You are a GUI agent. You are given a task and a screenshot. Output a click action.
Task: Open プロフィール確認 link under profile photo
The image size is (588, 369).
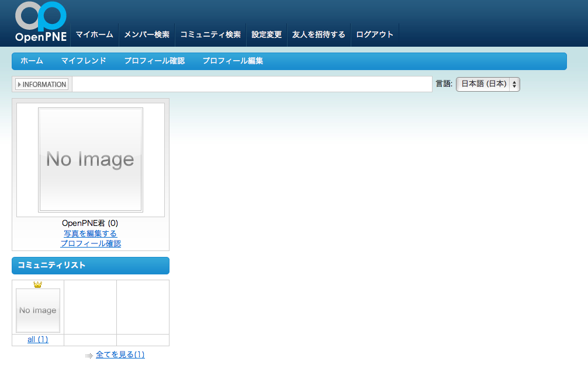91,243
